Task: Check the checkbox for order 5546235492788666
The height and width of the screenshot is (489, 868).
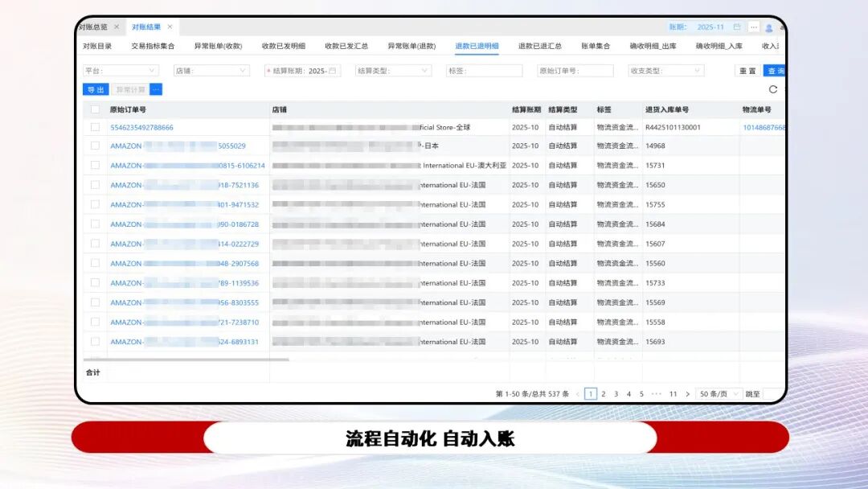Action: (94, 129)
